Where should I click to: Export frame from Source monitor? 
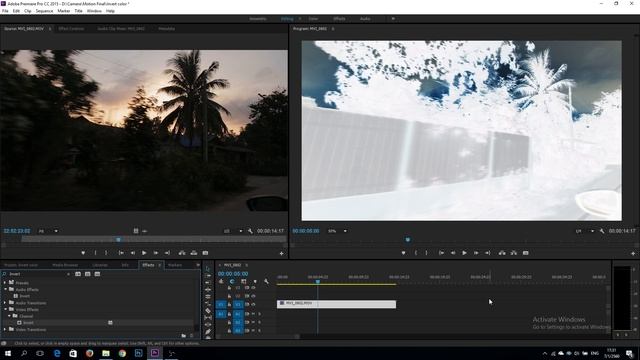(205, 253)
